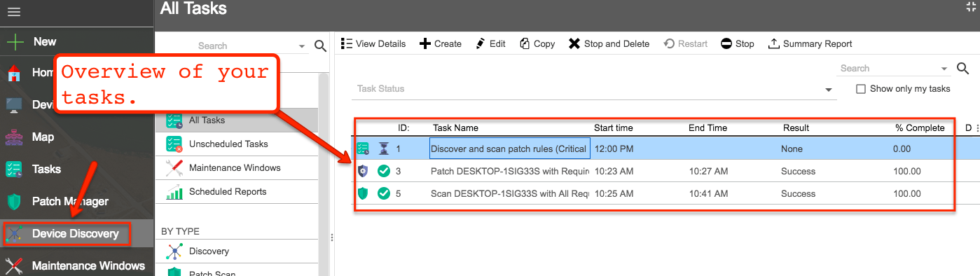Click the hourglass status icon of task 1
Image resolution: width=980 pixels, height=276 pixels.
383,149
